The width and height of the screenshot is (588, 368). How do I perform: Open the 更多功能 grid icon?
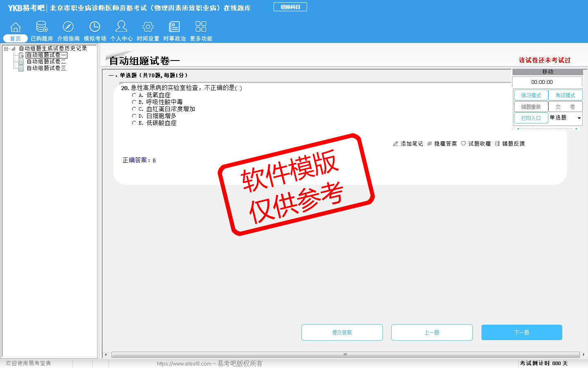[x=201, y=27]
